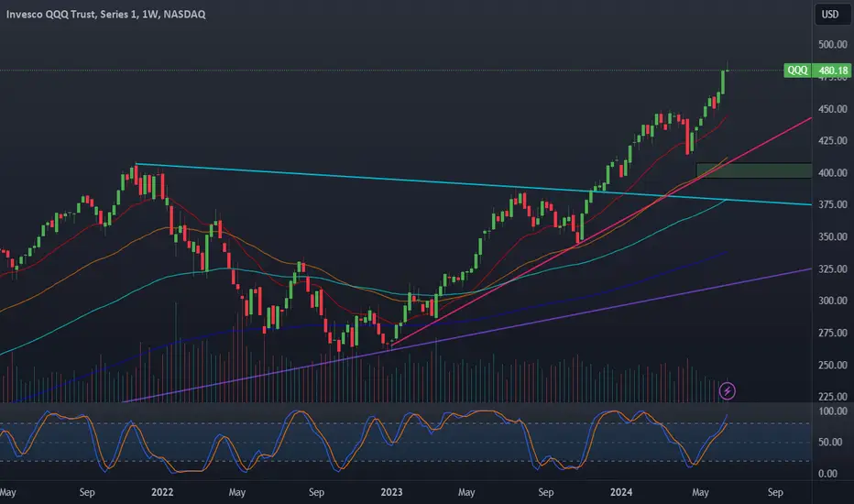Click the 2023 time axis label
854x504 pixels.
tap(391, 492)
